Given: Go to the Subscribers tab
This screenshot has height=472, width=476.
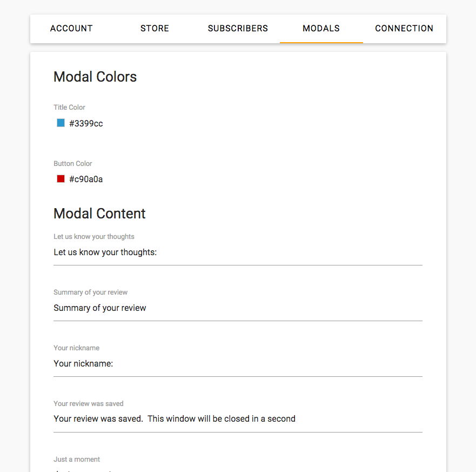Looking at the screenshot, I should (x=238, y=29).
